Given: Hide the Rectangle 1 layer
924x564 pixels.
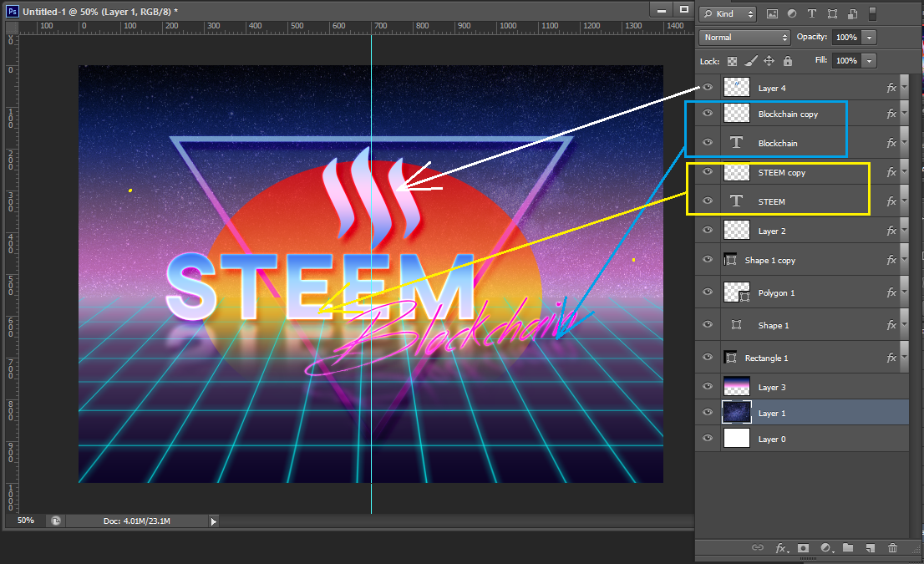Looking at the screenshot, I should (708, 358).
